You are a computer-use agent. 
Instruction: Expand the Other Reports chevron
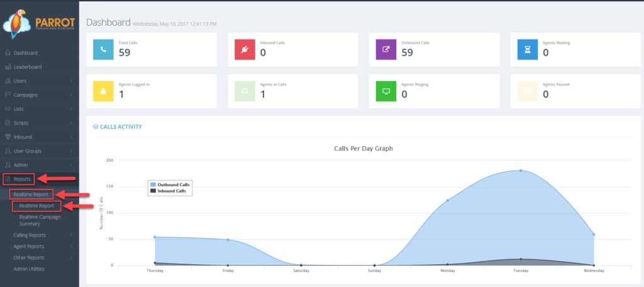tap(71, 258)
